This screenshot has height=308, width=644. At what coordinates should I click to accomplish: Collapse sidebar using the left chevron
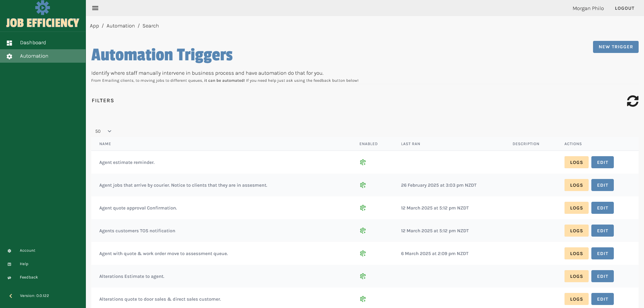(11, 296)
